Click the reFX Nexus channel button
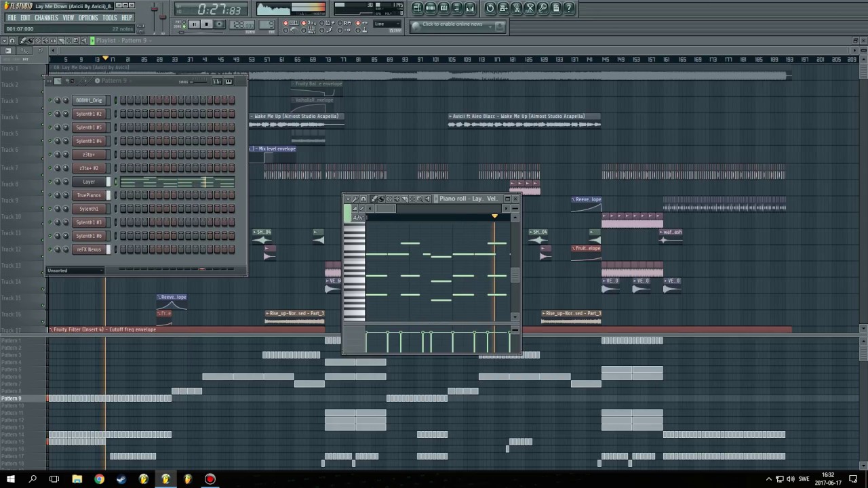This screenshot has height=488, width=868. (89, 249)
